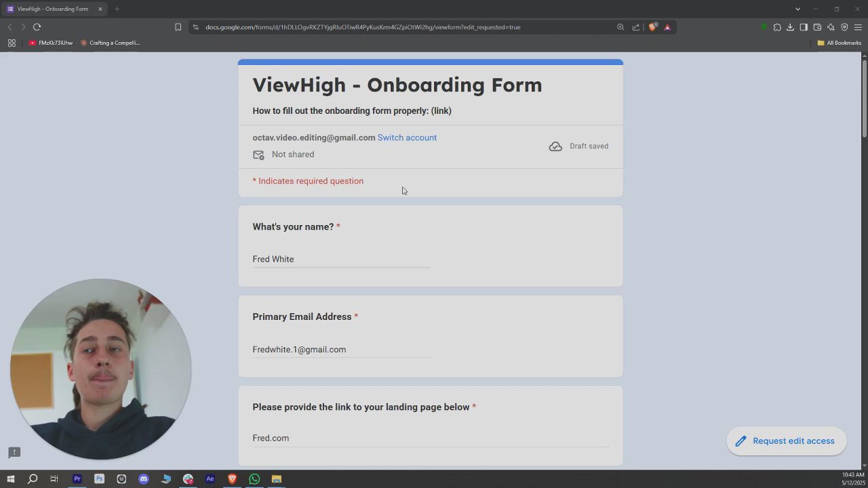
Task: Click the browser forward arrow
Action: 23,27
